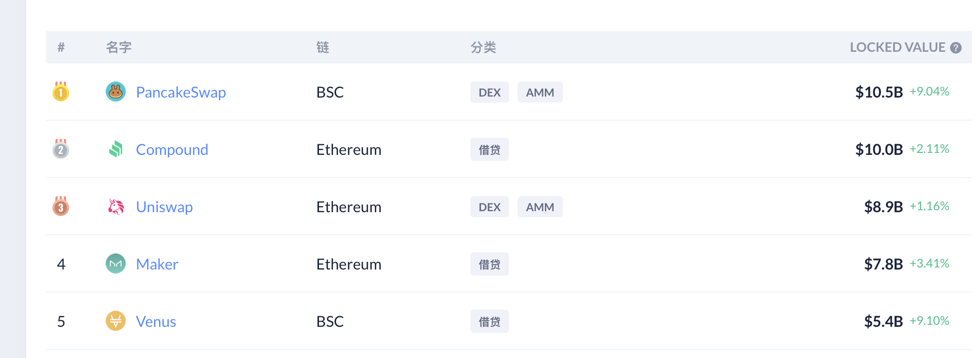Click the Uniswap unicorn logo
Image resolution: width=980 pixels, height=358 pixels.
(x=115, y=207)
